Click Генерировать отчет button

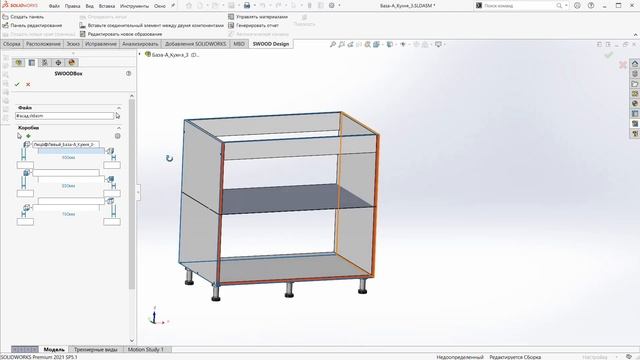coord(253,25)
